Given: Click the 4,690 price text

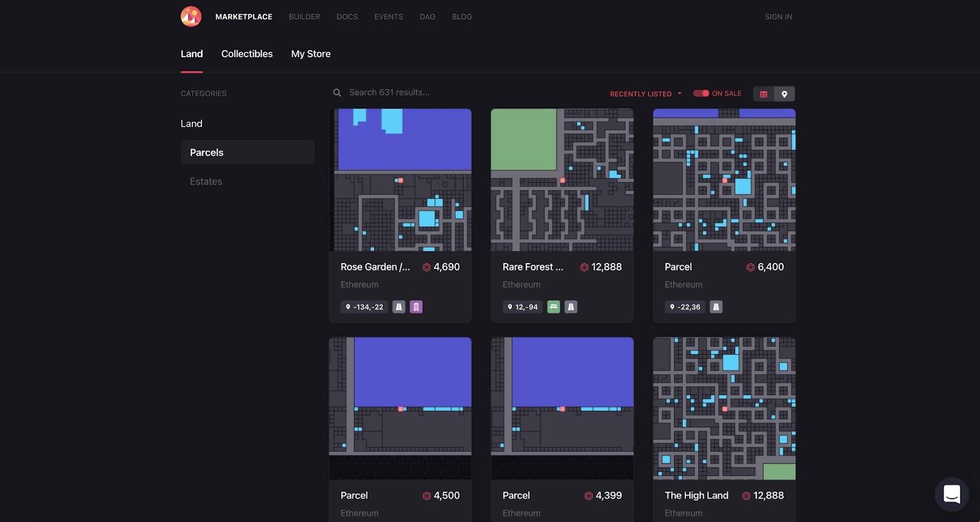Looking at the screenshot, I should [x=447, y=267].
